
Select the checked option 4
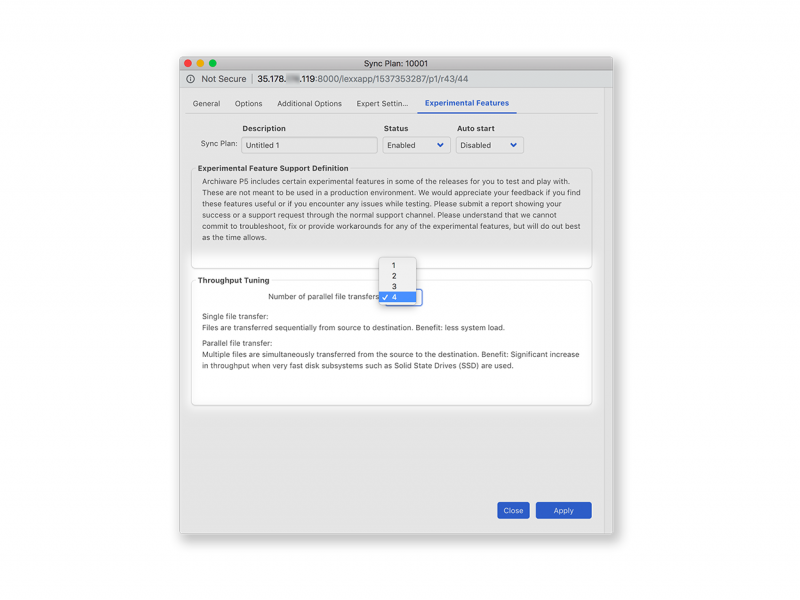[397, 297]
